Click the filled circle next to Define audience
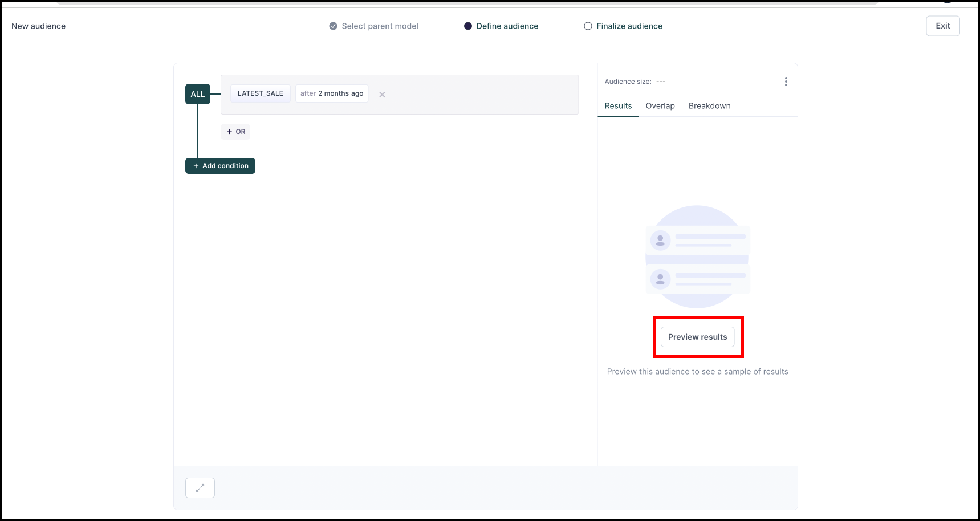Viewport: 980px width, 521px height. tap(468, 26)
